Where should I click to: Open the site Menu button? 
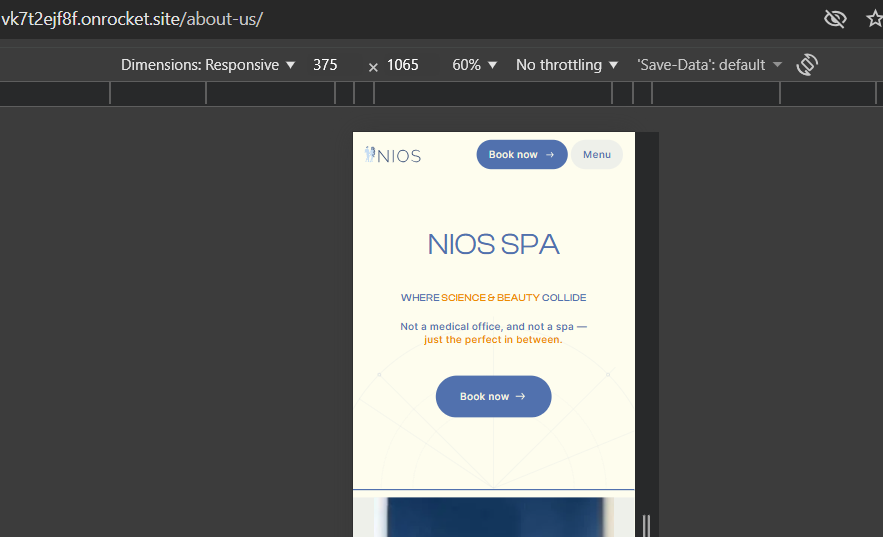coord(597,155)
